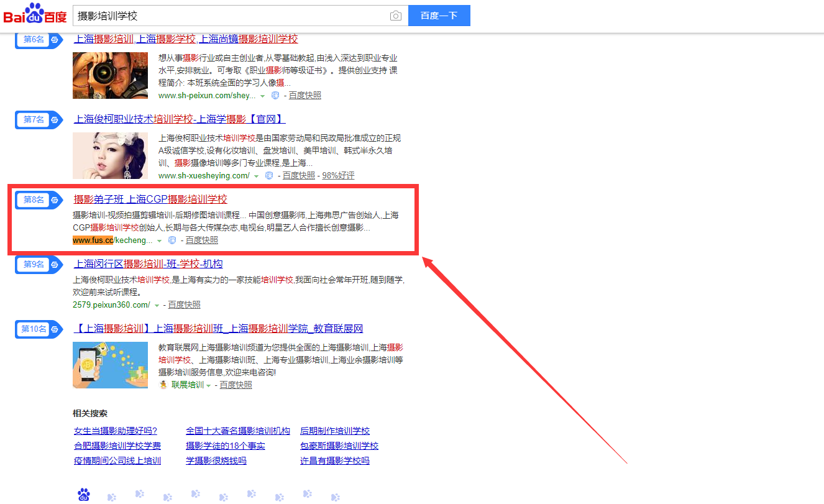The width and height of the screenshot is (824, 504).
Task: Click the 98%好评 rating link
Action: (339, 176)
